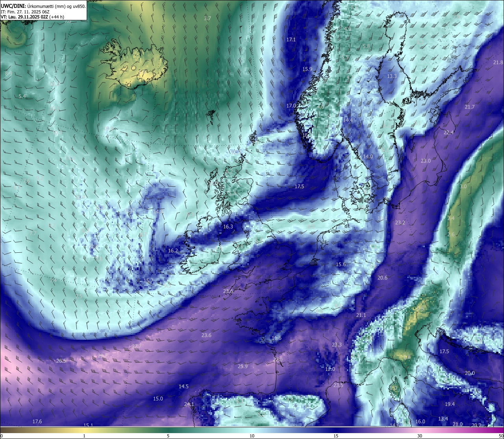The image size is (504, 439).
Task: Click the 21.1 value label
Action: click(x=361, y=315)
